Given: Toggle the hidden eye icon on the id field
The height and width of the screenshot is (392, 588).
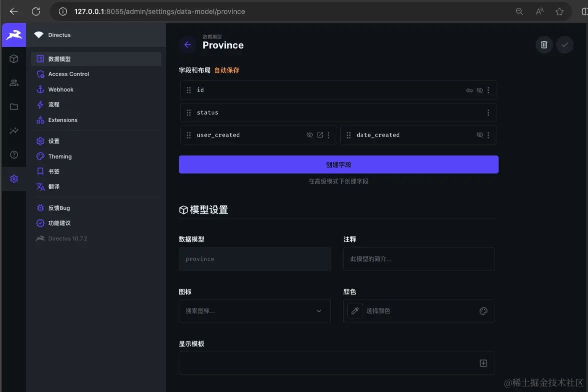Looking at the screenshot, I should click(x=480, y=90).
